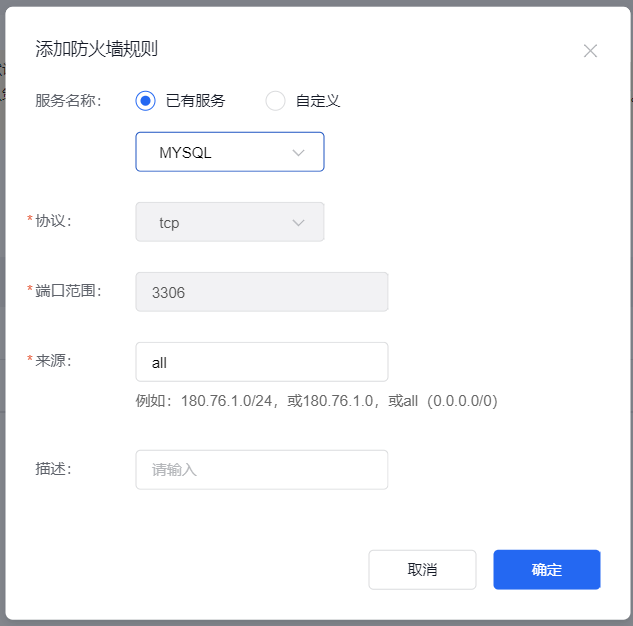
Task: Click the 协议 field label
Action: (53, 221)
